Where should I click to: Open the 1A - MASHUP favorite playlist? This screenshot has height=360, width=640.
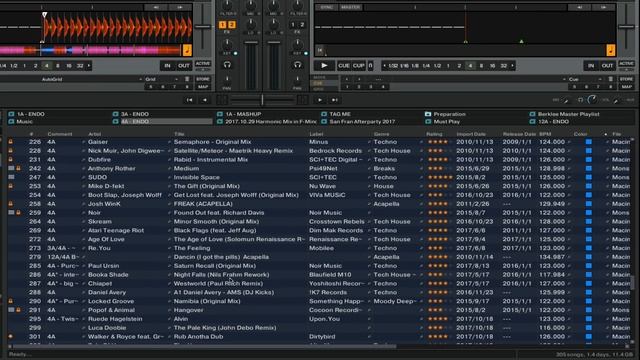243,114
